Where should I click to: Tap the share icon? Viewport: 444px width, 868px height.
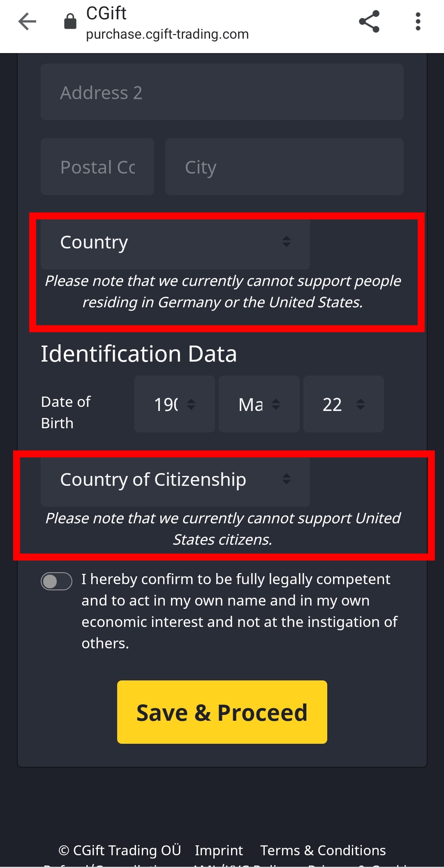pos(369,21)
